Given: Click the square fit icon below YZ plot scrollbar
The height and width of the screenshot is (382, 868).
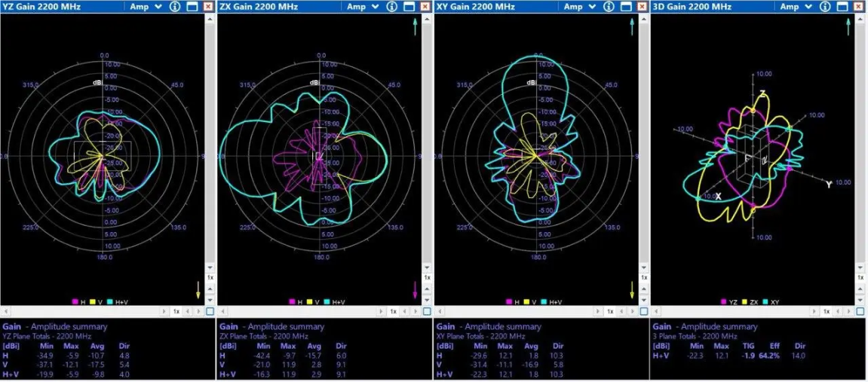Looking at the screenshot, I should click(210, 311).
